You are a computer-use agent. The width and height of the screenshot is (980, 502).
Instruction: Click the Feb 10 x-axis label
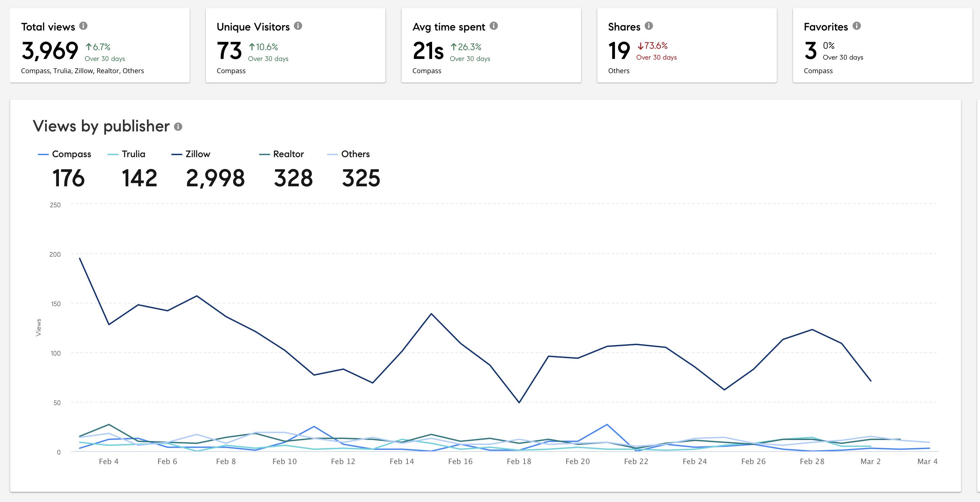tap(284, 462)
